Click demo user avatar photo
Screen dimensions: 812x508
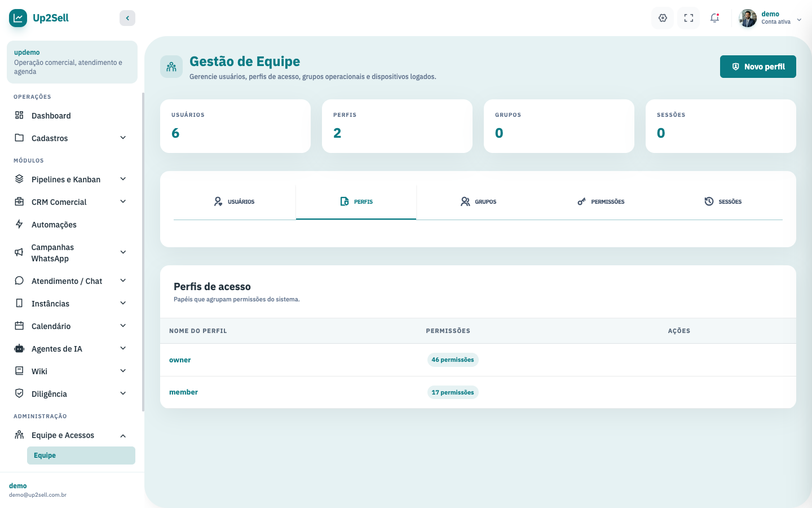click(748, 18)
